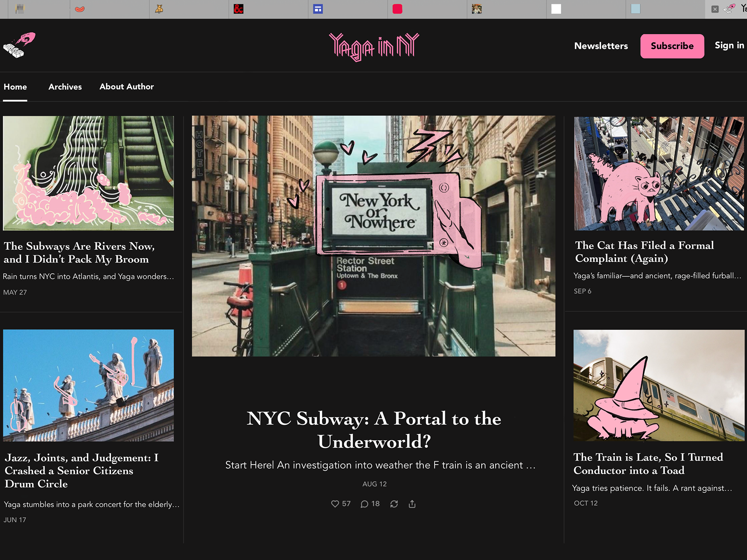Open 'The Cat Has Filed a Formal Complaint' headline

(x=644, y=252)
